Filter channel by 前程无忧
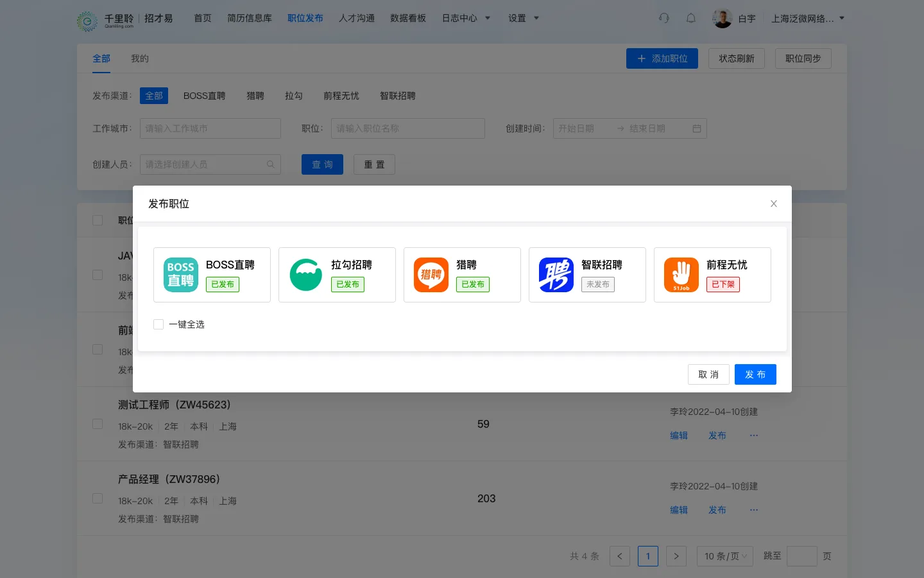 pos(341,96)
